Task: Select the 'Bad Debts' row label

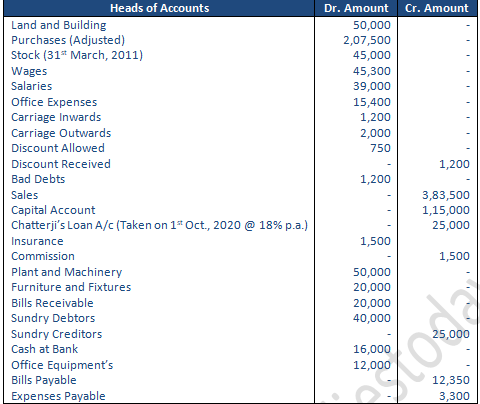Action: pyautogui.click(x=38, y=179)
